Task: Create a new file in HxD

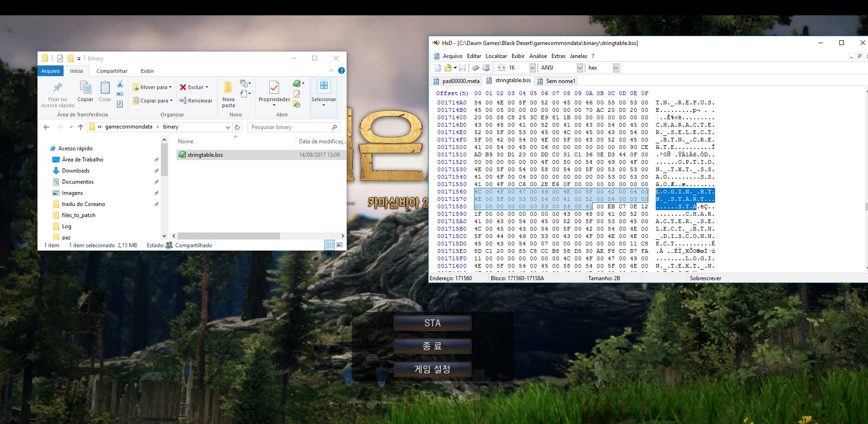Action: [438, 68]
